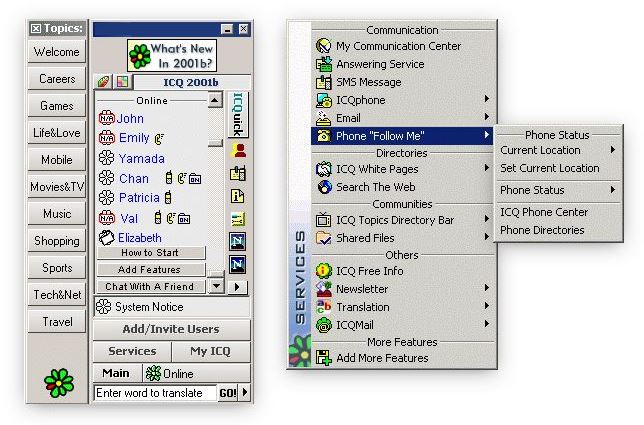
Task: Click the System Notice flower icon
Action: click(104, 306)
